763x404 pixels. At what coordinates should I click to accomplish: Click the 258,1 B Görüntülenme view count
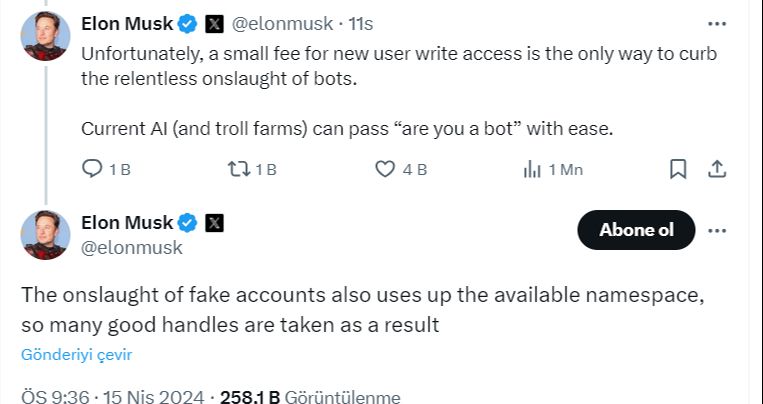coord(310,396)
